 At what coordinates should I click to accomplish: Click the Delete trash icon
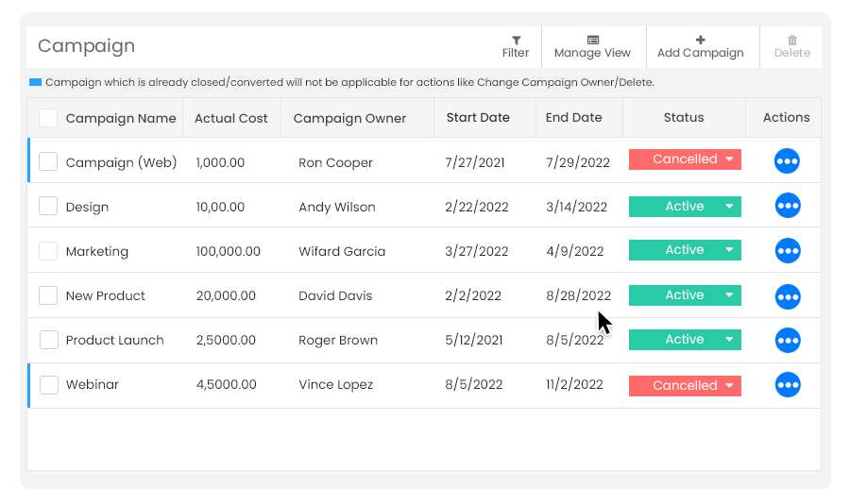(x=792, y=40)
